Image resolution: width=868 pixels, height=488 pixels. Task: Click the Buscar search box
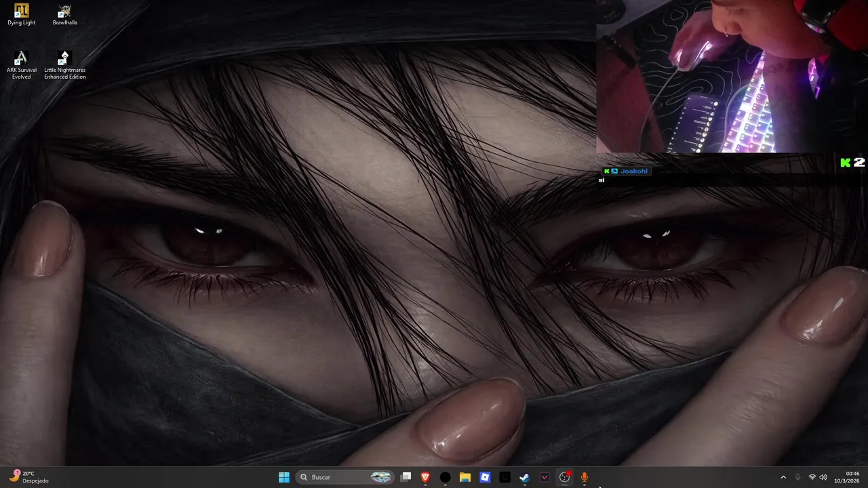(x=345, y=477)
